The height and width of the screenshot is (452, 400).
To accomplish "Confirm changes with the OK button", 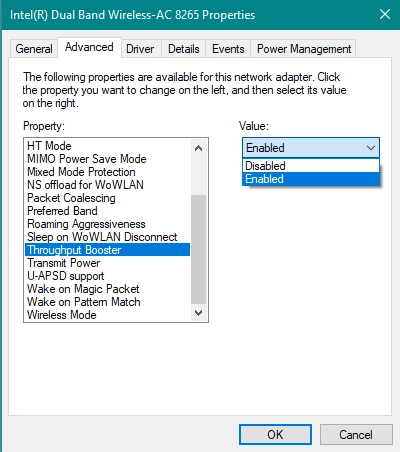I will coord(275,435).
